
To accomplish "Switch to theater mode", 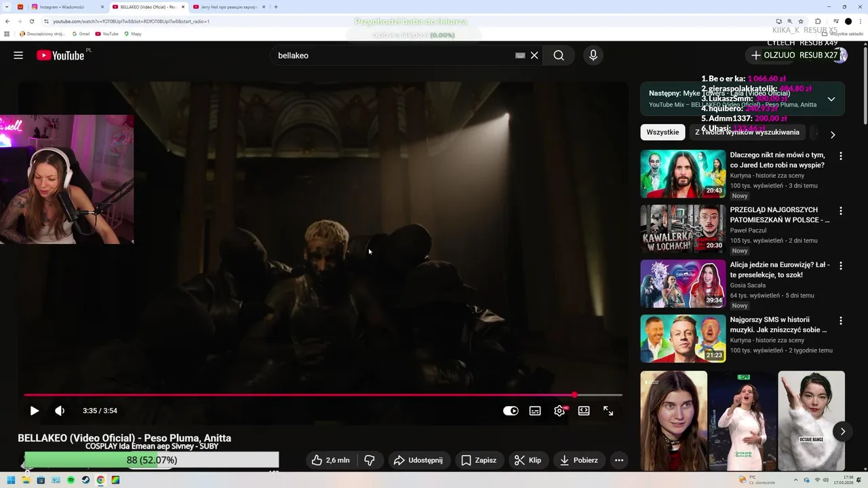I will click(584, 411).
